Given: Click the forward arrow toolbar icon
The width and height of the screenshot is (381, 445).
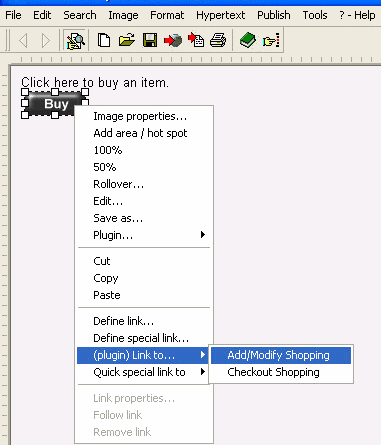Looking at the screenshot, I should click(x=46, y=41).
